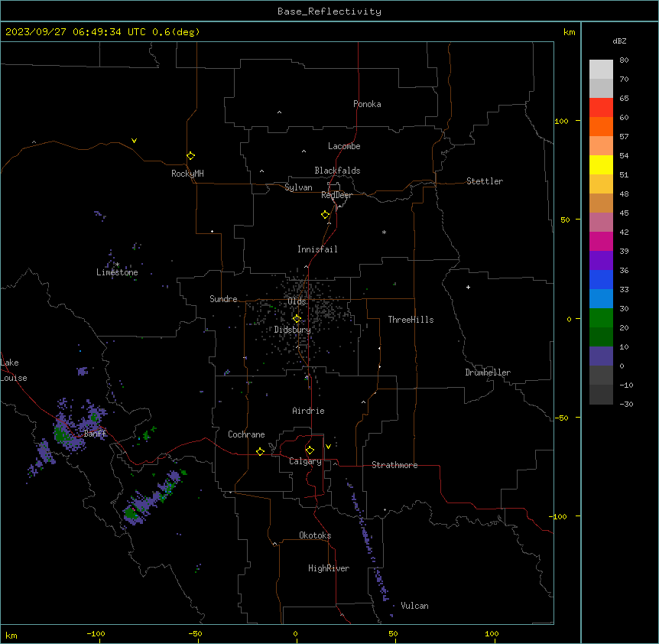The image size is (659, 644).
Task: Click the dBZ legend heading
Action: point(619,41)
